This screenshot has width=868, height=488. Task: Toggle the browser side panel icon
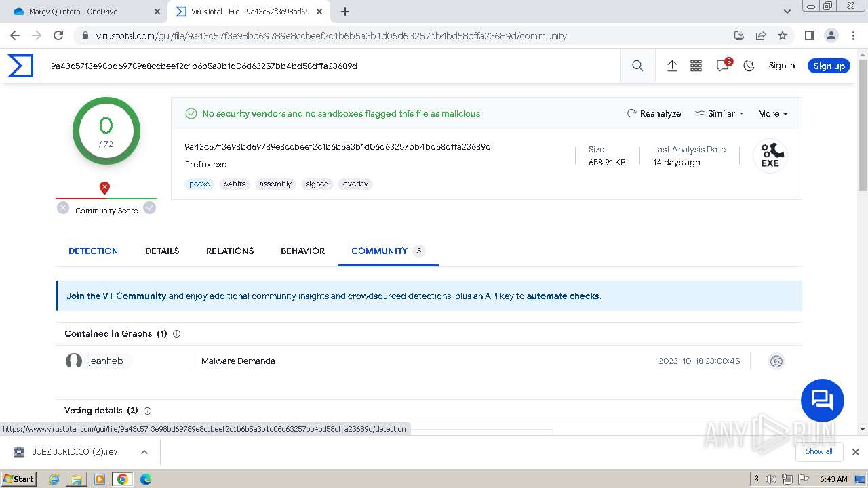click(x=809, y=35)
